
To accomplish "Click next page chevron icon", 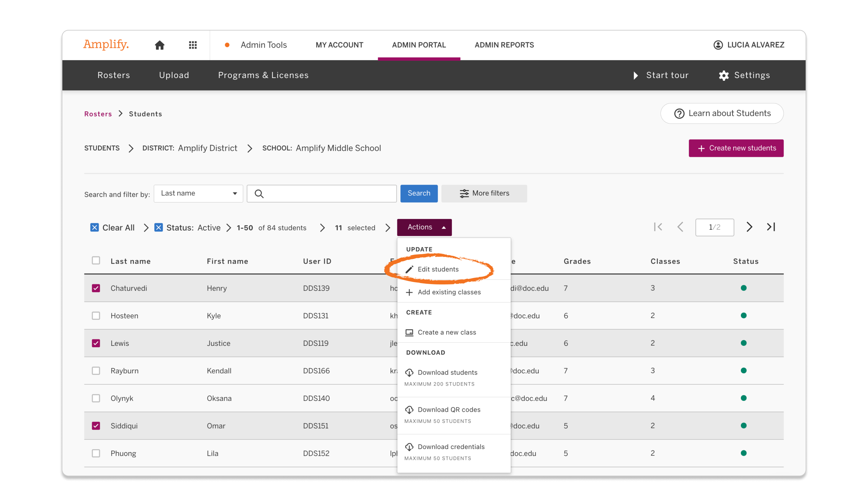I will pyautogui.click(x=749, y=227).
